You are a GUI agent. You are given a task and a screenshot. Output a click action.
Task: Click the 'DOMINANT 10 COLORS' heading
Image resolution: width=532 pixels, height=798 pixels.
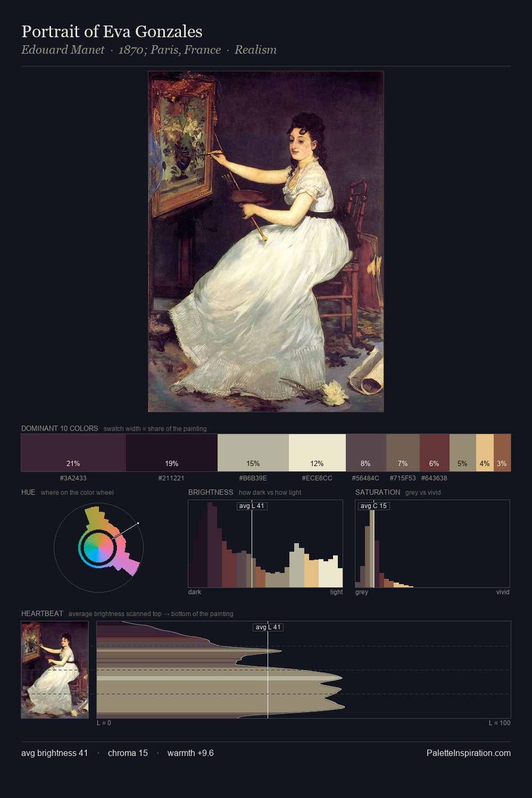tap(60, 428)
